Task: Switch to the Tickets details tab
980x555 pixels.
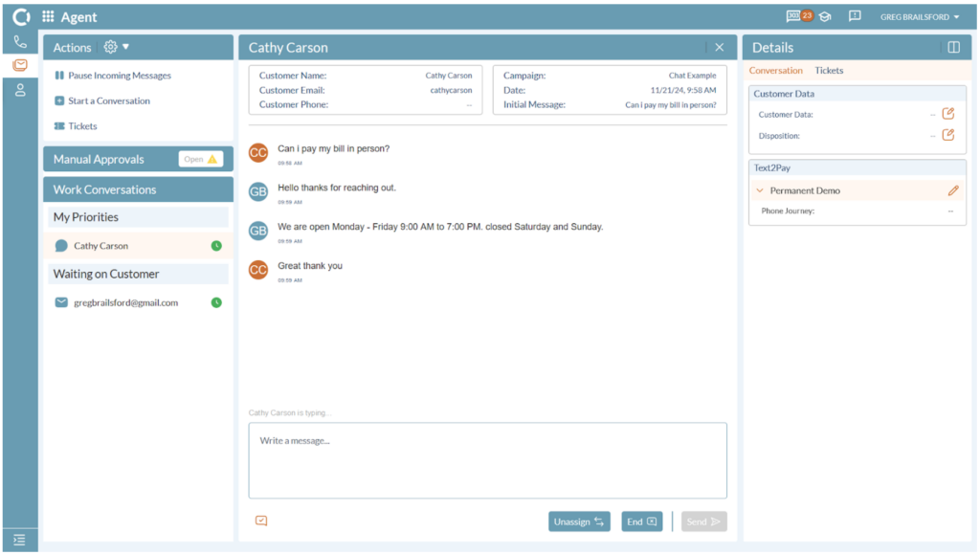Action: coord(829,71)
